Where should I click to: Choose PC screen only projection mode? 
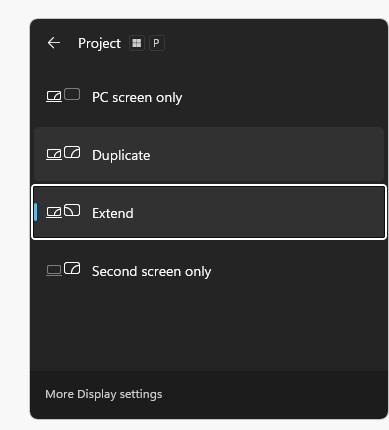point(209,97)
